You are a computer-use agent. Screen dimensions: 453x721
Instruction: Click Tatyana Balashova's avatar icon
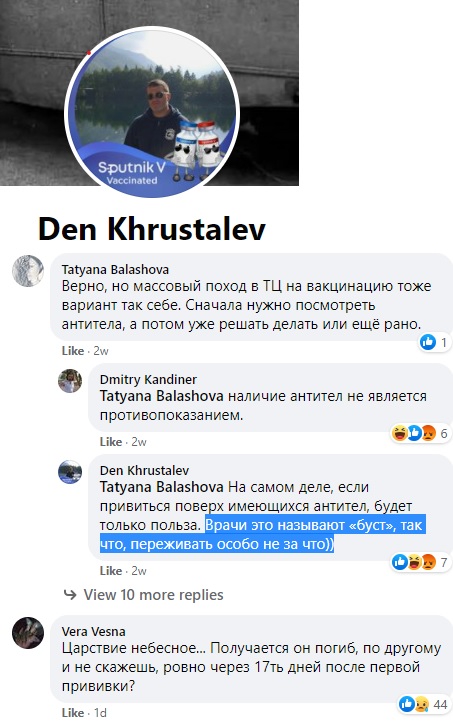click(x=28, y=271)
